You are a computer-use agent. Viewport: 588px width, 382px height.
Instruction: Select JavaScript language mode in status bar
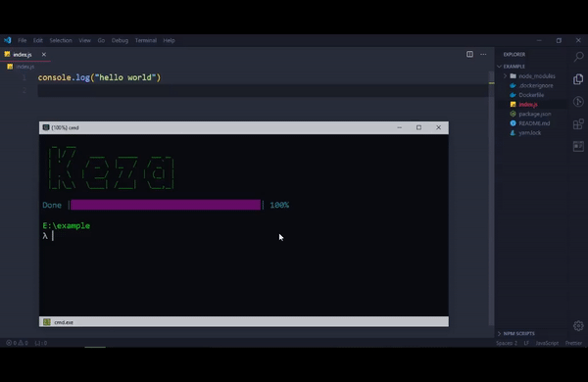[547, 343]
